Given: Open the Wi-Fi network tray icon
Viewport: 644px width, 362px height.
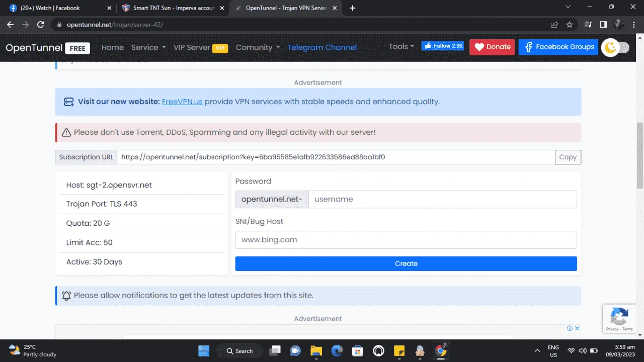Looking at the screenshot, I should [571, 350].
